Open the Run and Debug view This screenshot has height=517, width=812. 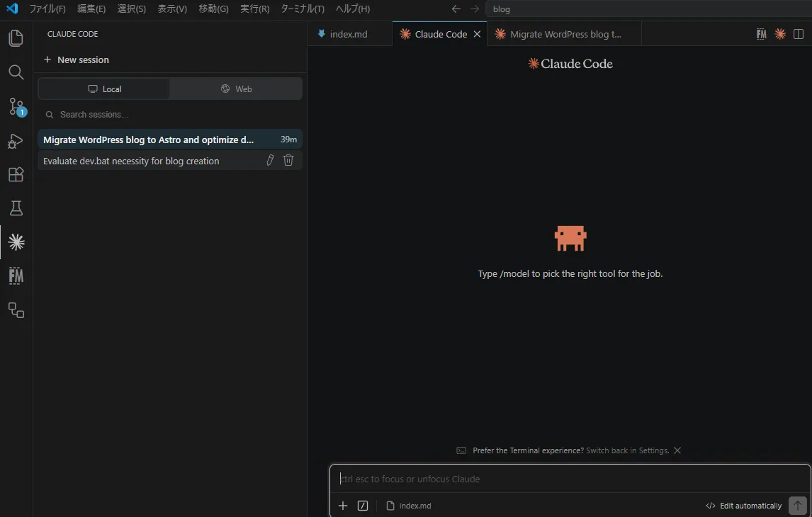(x=16, y=141)
